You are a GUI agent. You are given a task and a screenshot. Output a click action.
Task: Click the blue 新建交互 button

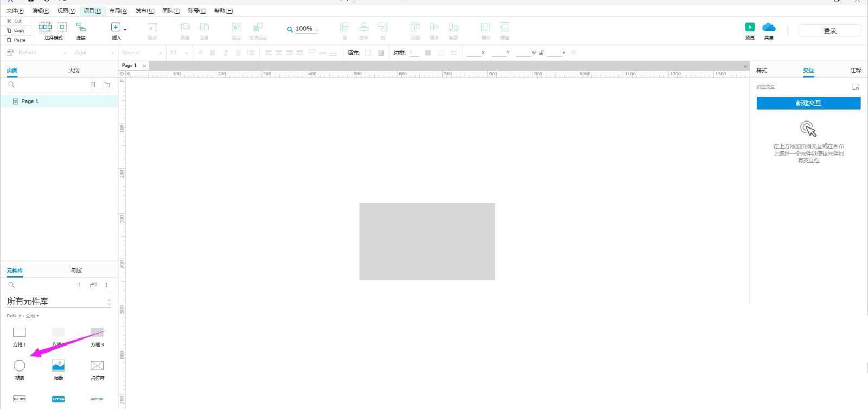tap(808, 103)
